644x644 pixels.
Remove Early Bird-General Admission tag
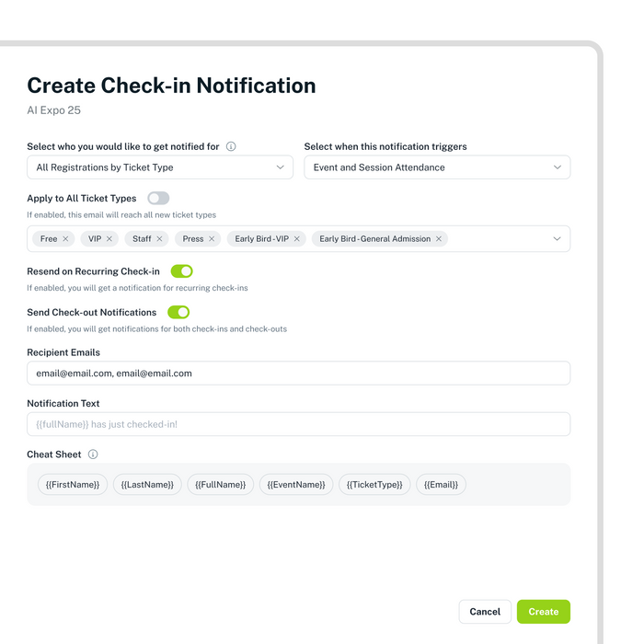[439, 239]
